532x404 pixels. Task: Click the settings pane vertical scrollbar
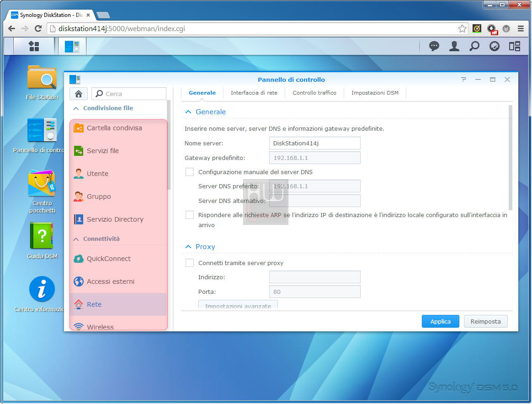coord(510,158)
